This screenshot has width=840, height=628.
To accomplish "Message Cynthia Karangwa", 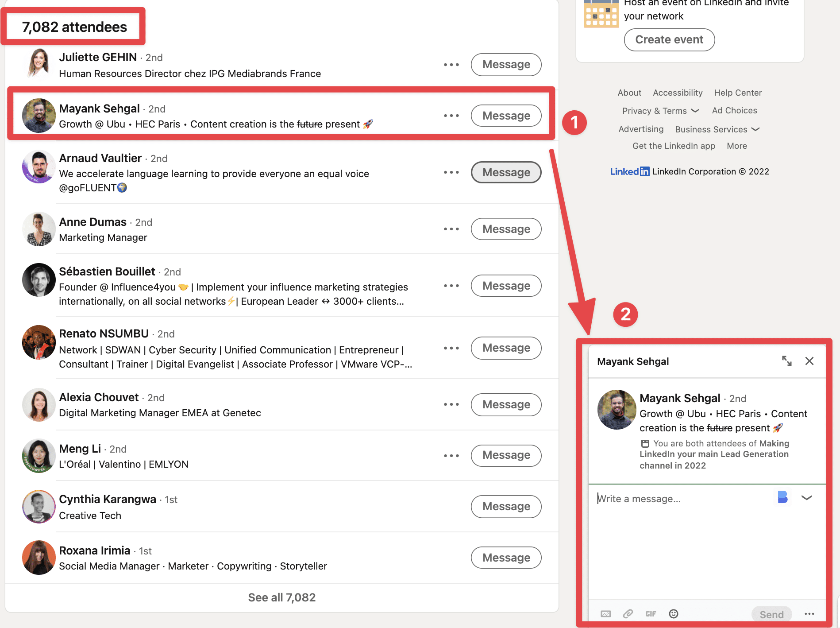I will [506, 507].
